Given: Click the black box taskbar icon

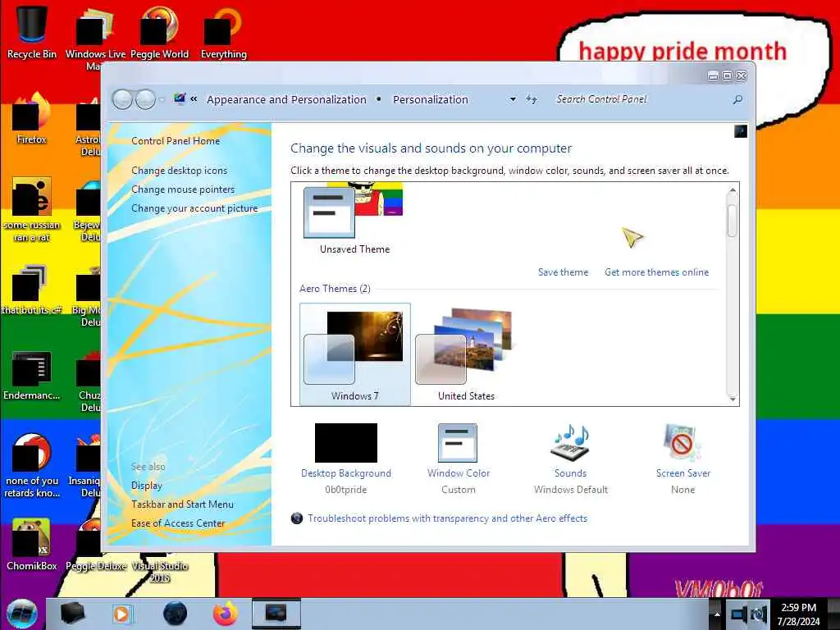Looking at the screenshot, I should [x=72, y=614].
